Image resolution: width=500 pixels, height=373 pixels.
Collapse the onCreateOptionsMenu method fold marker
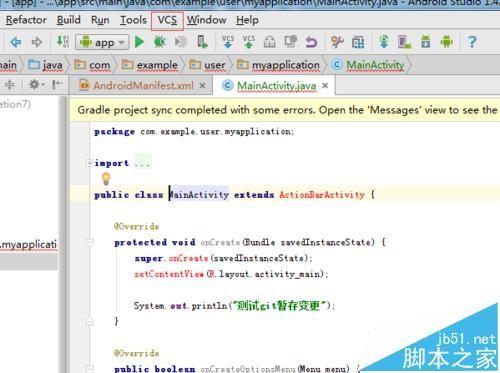pos(90,368)
